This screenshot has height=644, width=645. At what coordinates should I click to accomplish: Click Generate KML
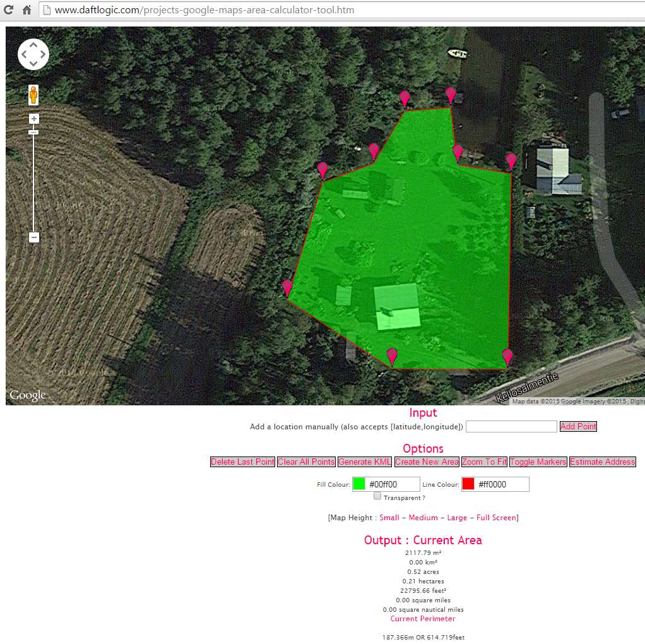[x=364, y=462]
